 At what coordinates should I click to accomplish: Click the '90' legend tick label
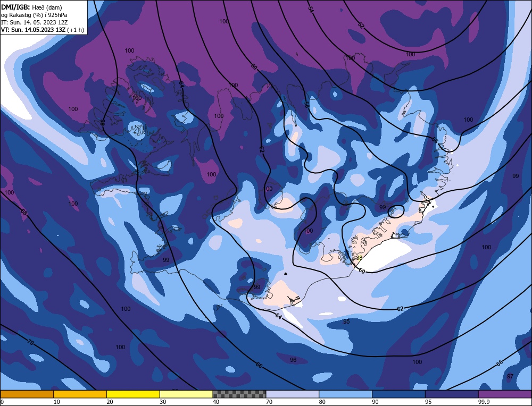point(375,402)
